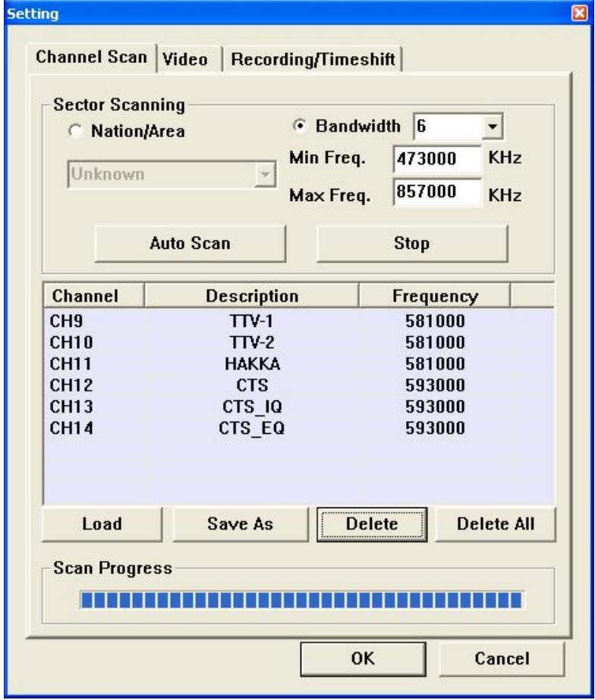Click the Load button
The width and height of the screenshot is (595, 700).
102,523
